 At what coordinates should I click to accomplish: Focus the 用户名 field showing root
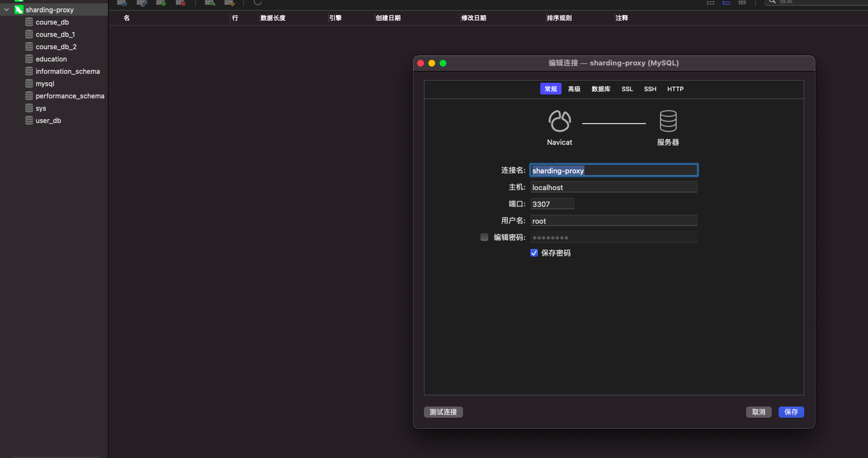pyautogui.click(x=614, y=220)
